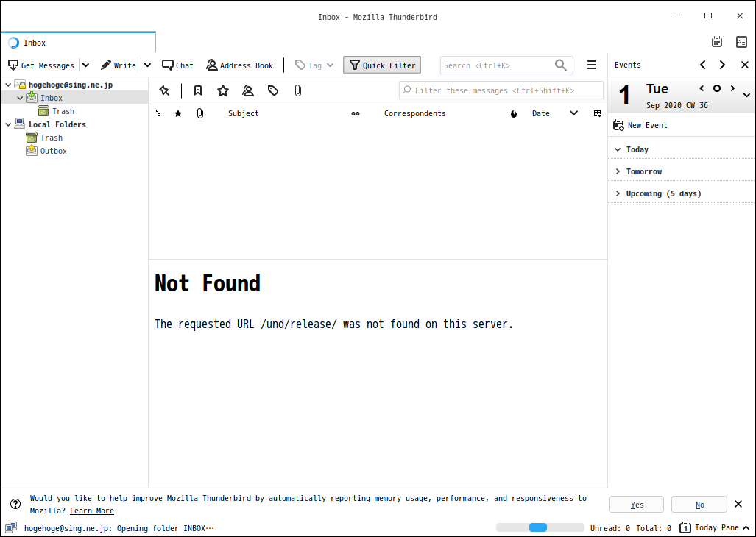Select the hogehoge@sing.ne.jp account
756x537 pixels.
(71, 85)
